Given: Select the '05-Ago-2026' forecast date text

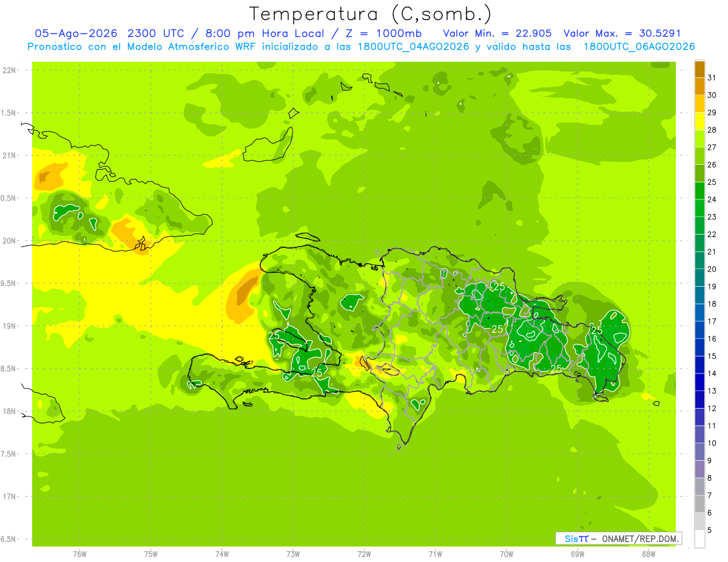Looking at the screenshot, I should tap(76, 33).
